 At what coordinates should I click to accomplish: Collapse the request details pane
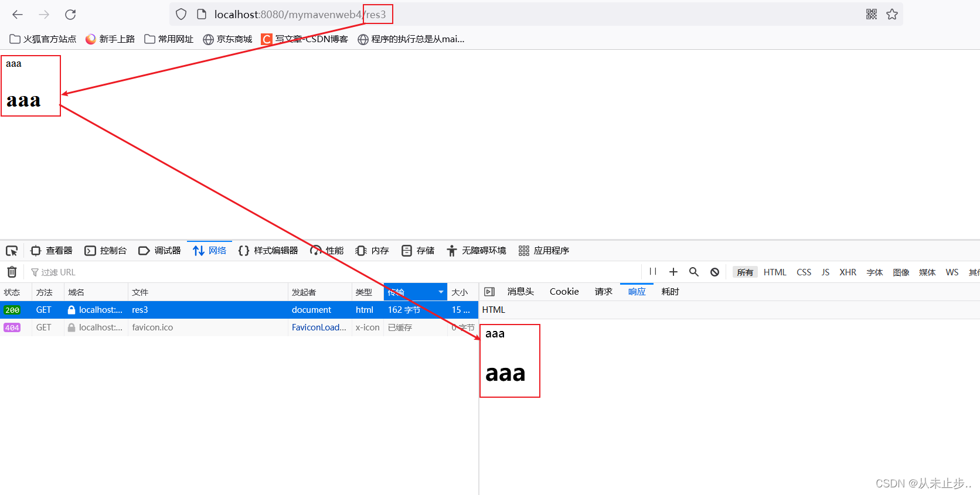coord(489,292)
